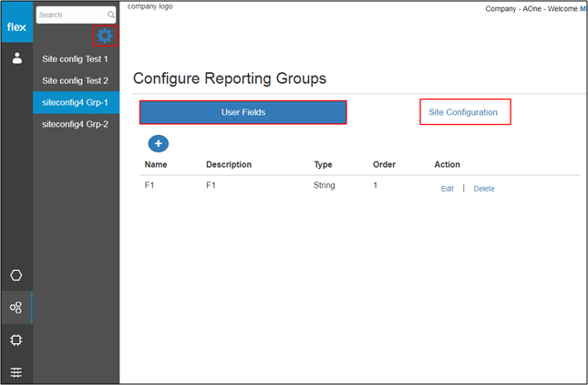588x385 pixels.
Task: Click the flex logo tile
Action: tap(17, 21)
